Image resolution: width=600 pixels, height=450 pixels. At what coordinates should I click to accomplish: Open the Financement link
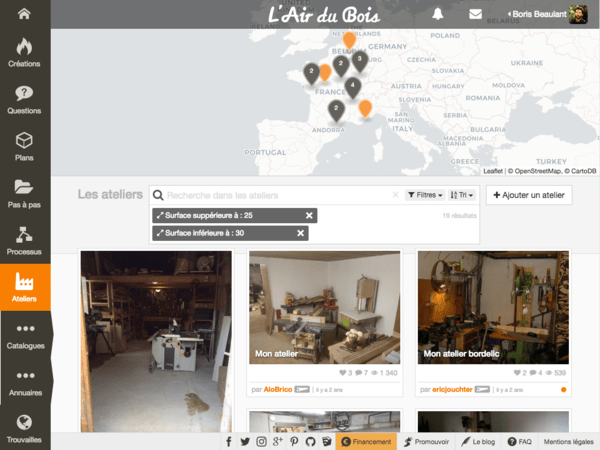coord(366,441)
